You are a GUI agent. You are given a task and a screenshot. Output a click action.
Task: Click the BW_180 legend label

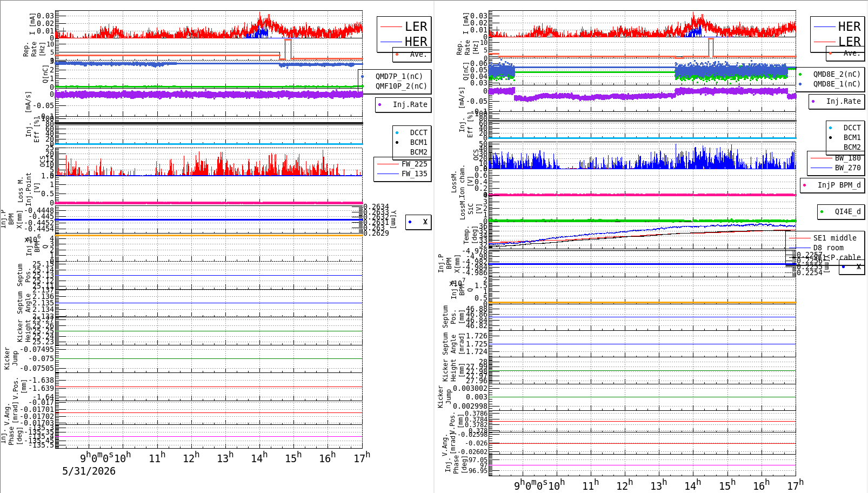click(847, 158)
